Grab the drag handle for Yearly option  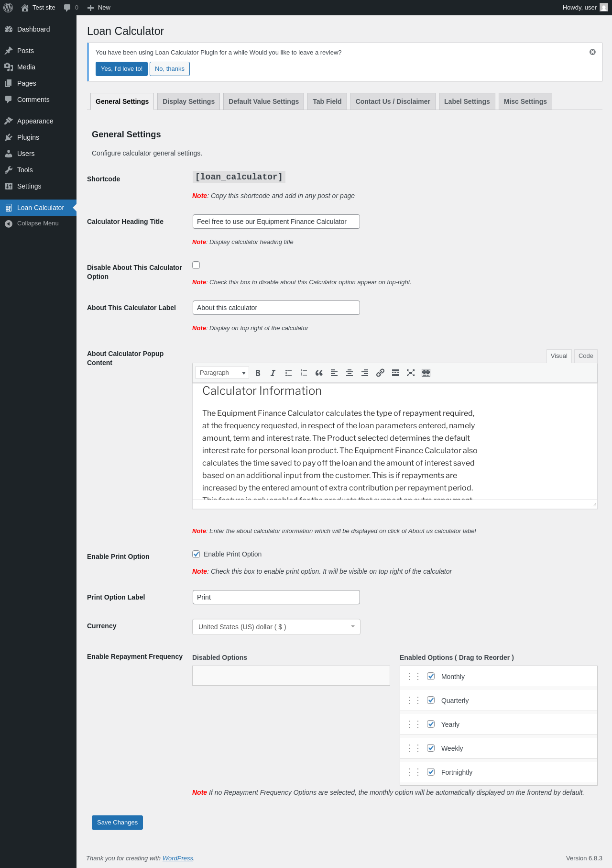click(x=414, y=724)
